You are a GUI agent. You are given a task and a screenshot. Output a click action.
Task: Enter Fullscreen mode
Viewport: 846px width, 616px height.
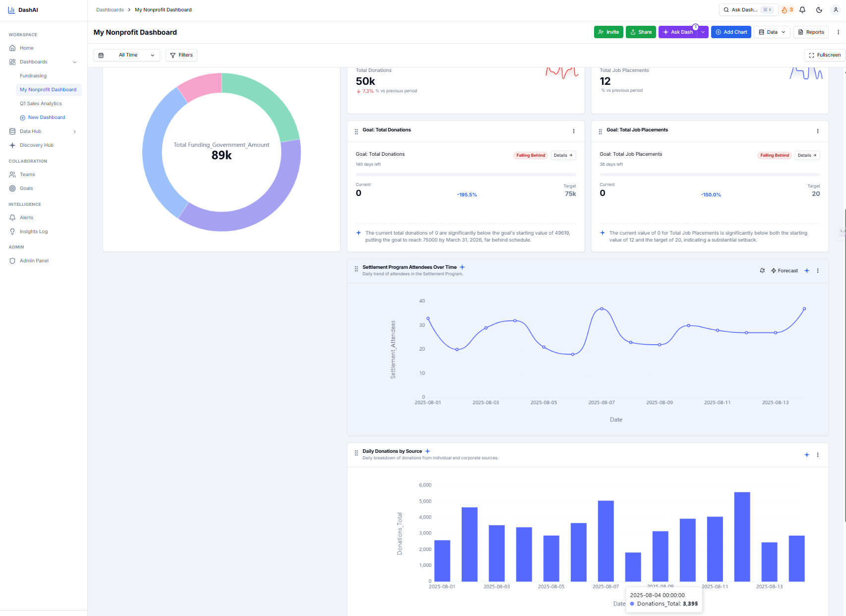tap(825, 55)
